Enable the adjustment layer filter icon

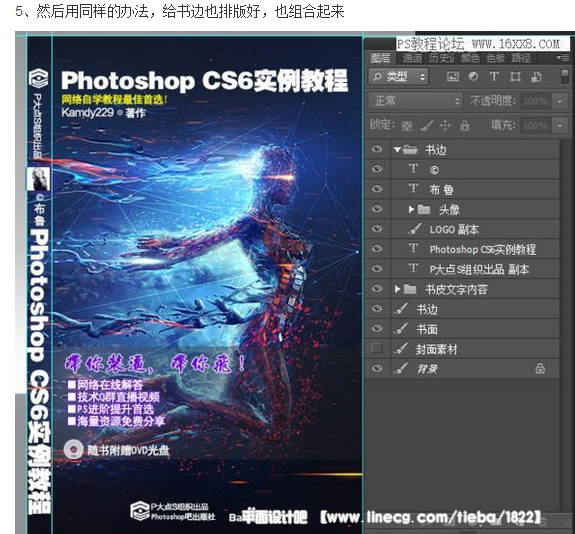473,76
